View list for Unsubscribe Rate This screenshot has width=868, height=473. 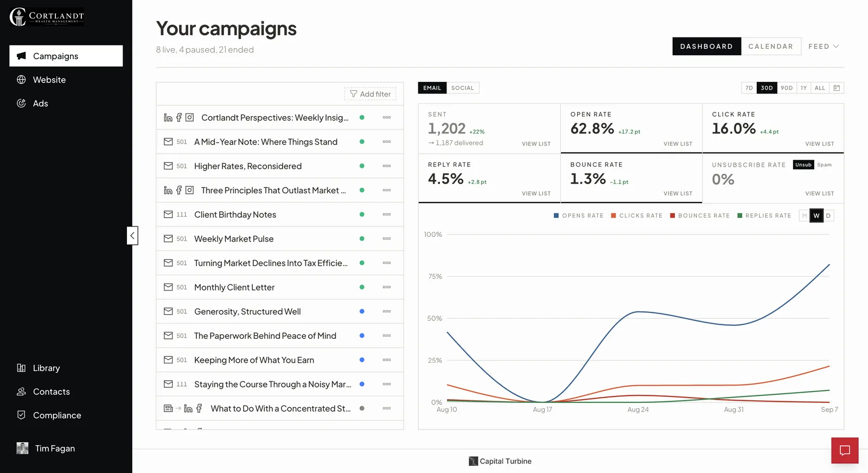(x=819, y=193)
